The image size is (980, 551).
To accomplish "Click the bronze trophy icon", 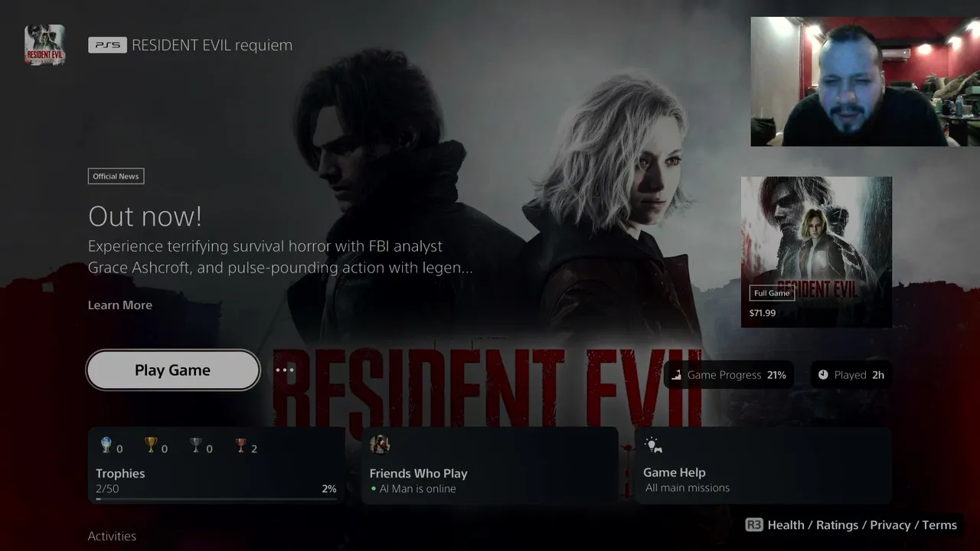I will [x=241, y=445].
